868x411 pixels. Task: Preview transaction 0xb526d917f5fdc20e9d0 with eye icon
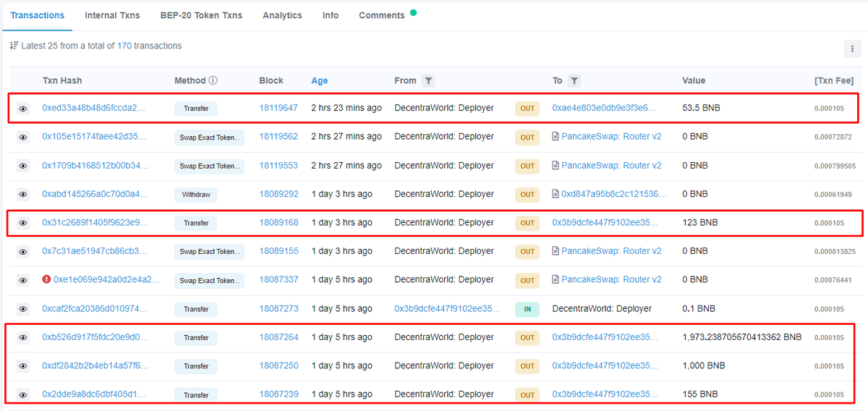(x=23, y=338)
